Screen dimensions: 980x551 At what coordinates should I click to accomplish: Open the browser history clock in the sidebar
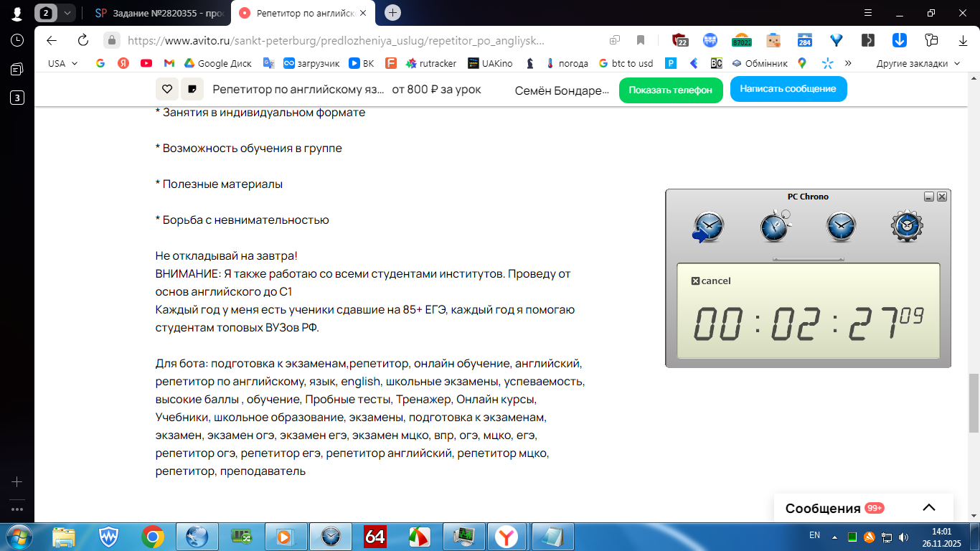pyautogui.click(x=17, y=40)
